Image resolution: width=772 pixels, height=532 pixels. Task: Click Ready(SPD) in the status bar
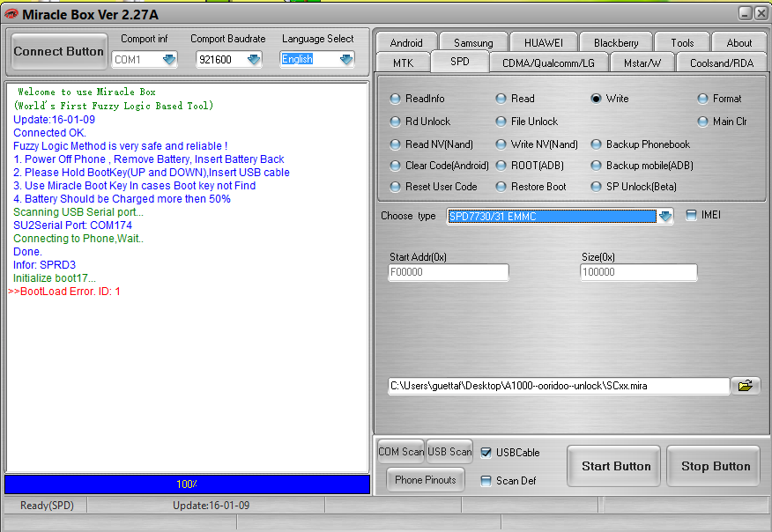click(x=47, y=506)
